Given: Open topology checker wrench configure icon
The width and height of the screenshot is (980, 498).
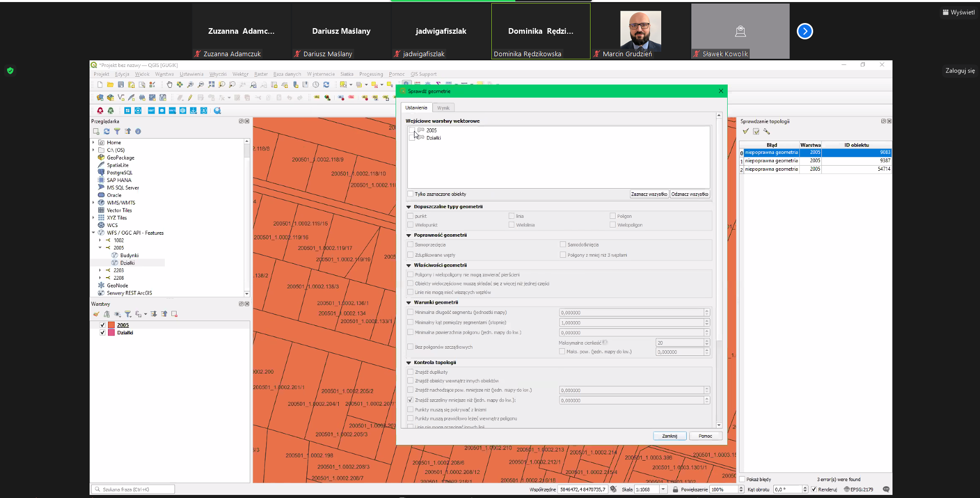Looking at the screenshot, I should [x=767, y=131].
